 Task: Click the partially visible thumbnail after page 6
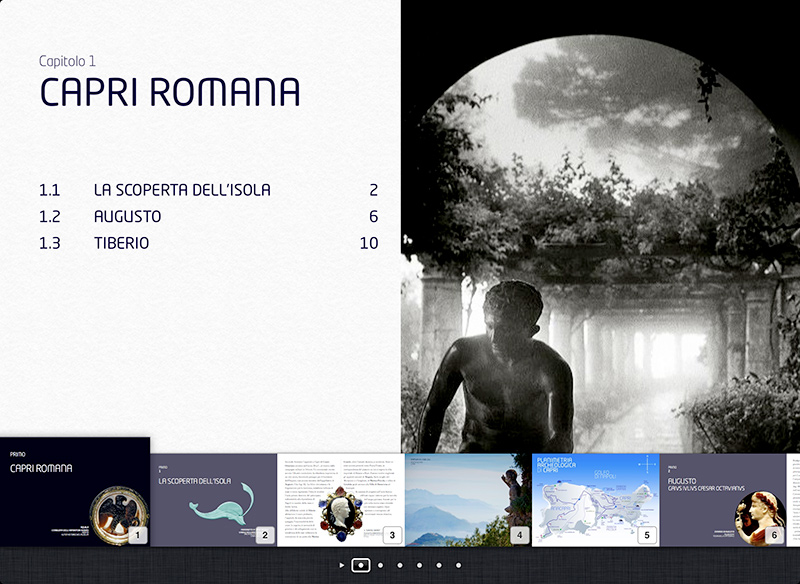(793, 499)
